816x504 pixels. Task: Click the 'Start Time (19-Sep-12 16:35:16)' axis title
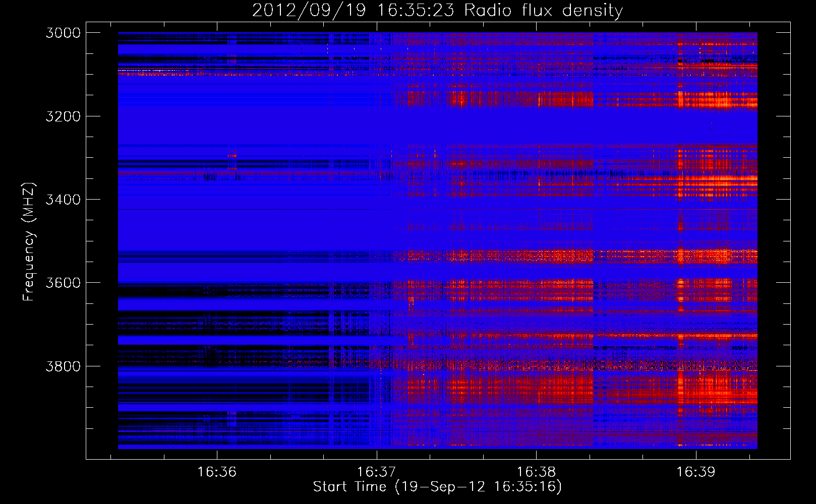tap(437, 487)
